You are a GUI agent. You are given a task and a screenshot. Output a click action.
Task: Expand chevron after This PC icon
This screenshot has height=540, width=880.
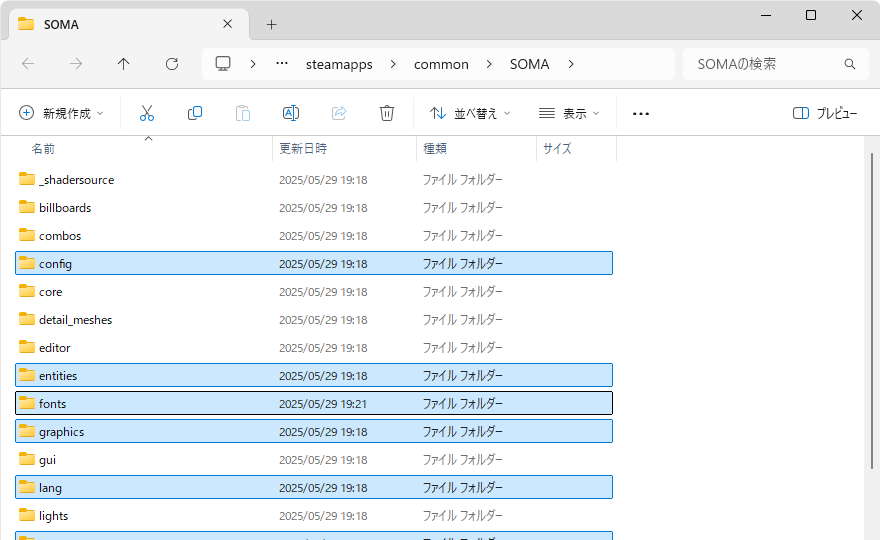point(253,64)
